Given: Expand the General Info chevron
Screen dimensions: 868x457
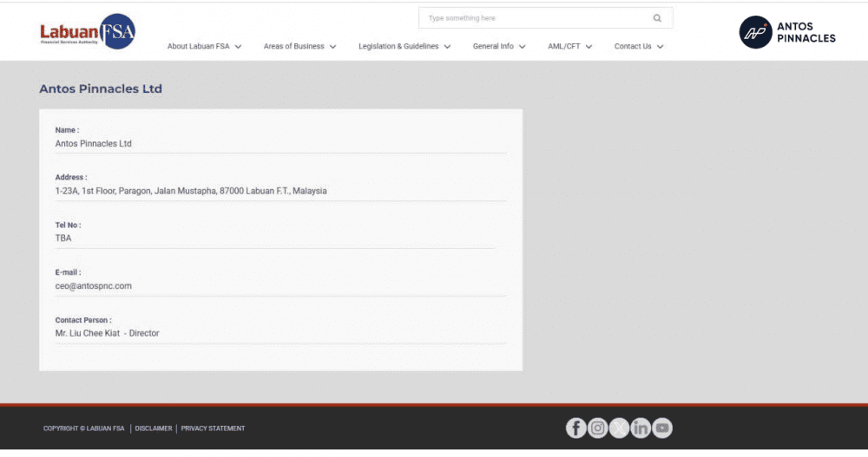Looking at the screenshot, I should 522,47.
